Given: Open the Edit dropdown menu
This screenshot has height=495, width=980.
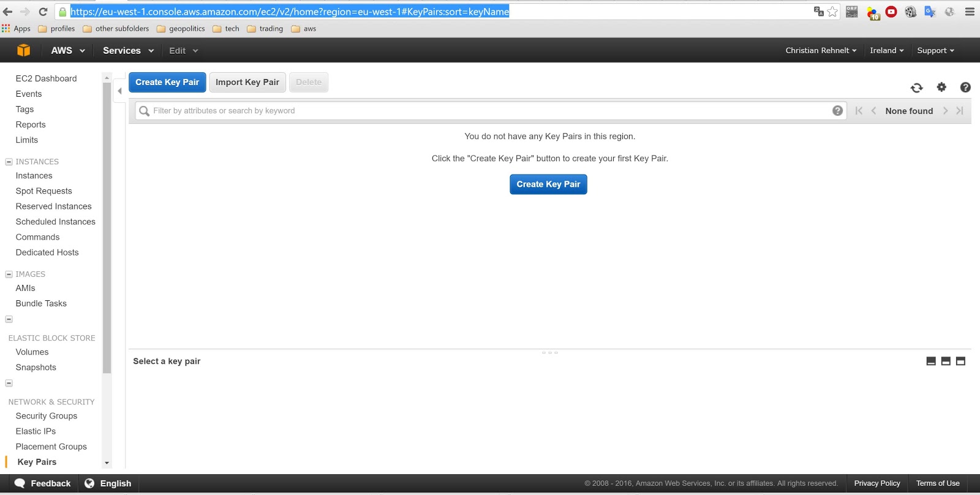Looking at the screenshot, I should pyautogui.click(x=184, y=50).
